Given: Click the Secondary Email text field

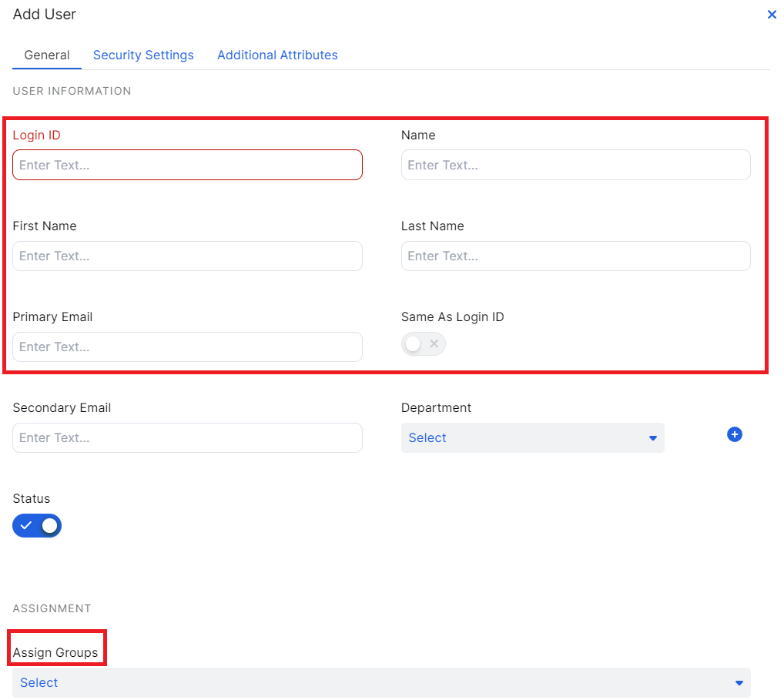Looking at the screenshot, I should [x=187, y=438].
